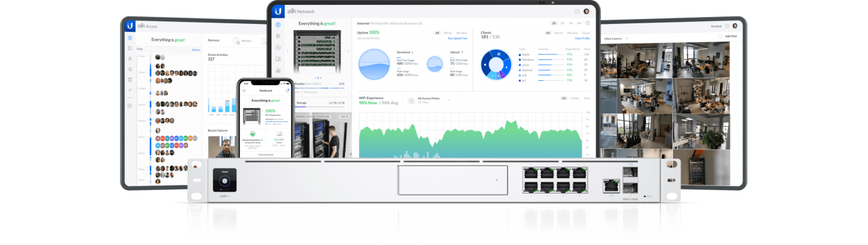Screen dimensions: 868x245
Task: Select the 1D time range toggle
Action: pos(554,23)
